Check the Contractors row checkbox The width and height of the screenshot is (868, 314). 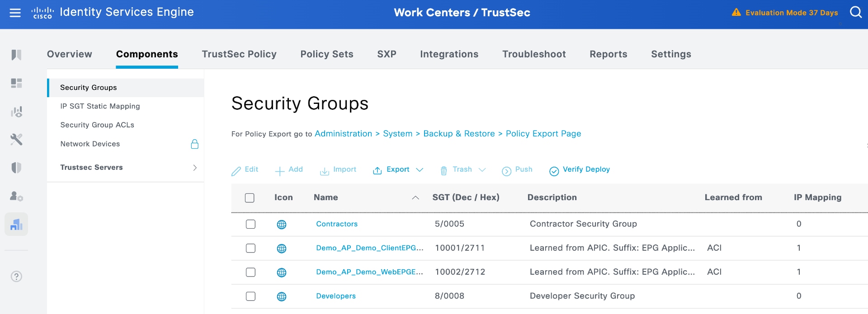click(x=250, y=224)
